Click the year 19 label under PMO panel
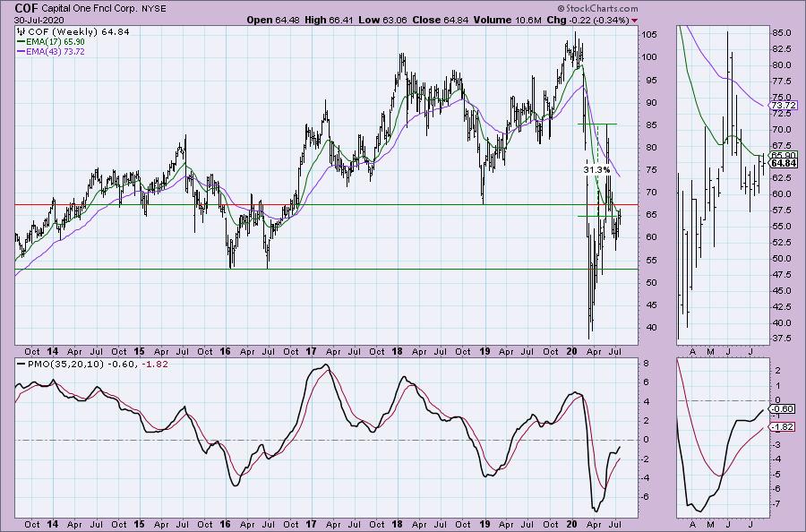This screenshot has width=806, height=532. [x=484, y=525]
